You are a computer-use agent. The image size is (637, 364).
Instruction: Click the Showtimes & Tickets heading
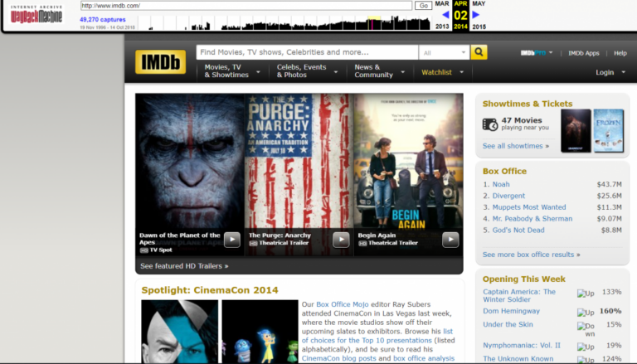point(528,104)
